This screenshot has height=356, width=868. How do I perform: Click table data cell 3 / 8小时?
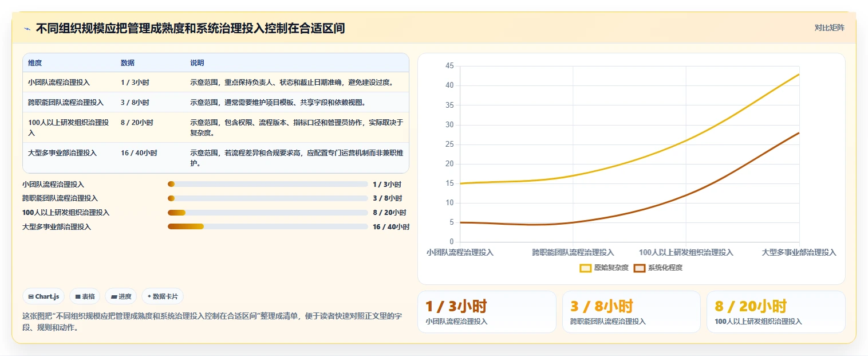click(x=135, y=103)
